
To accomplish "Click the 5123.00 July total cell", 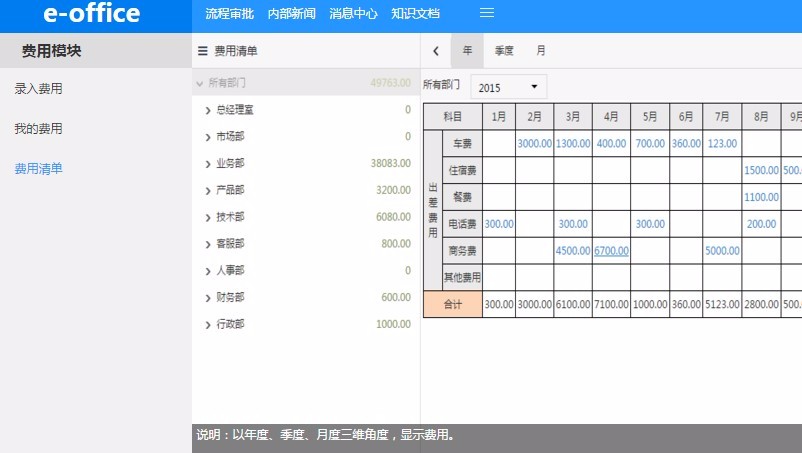I will [x=722, y=304].
